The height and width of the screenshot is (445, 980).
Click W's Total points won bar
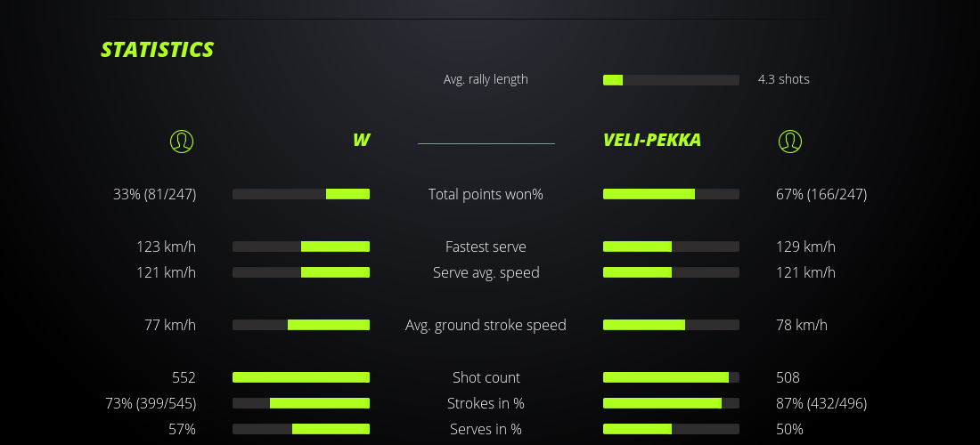tap(301, 194)
